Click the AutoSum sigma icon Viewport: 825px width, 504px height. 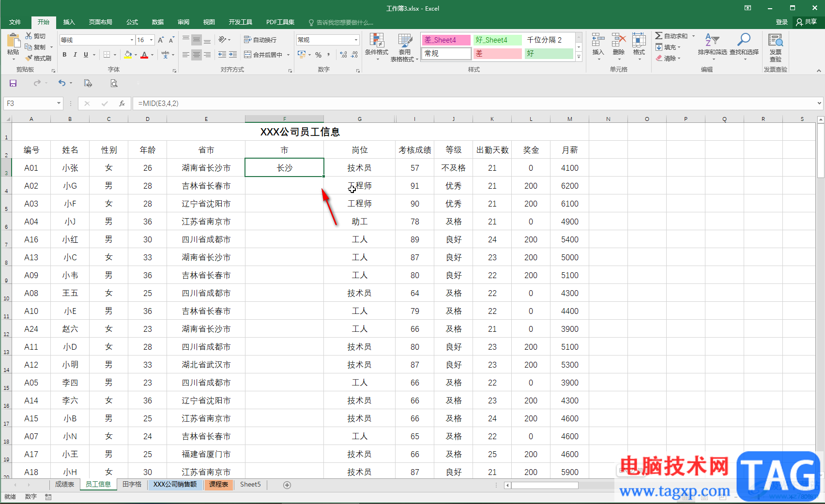click(x=659, y=36)
